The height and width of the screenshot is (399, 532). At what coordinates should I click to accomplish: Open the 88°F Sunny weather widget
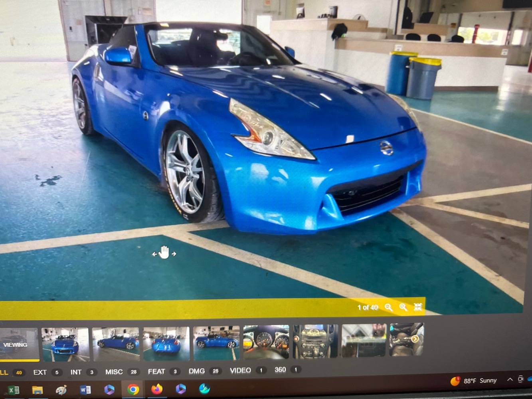(x=473, y=381)
